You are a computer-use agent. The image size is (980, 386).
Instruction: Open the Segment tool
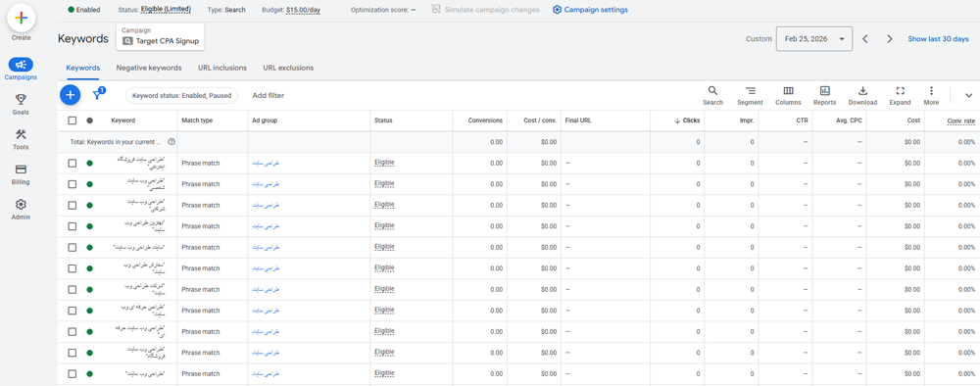(750, 95)
